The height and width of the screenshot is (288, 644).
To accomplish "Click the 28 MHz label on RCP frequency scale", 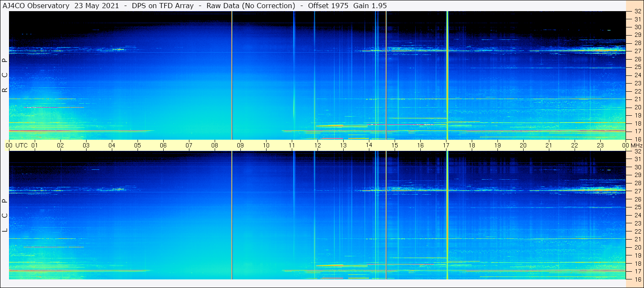I will pyautogui.click(x=638, y=43).
